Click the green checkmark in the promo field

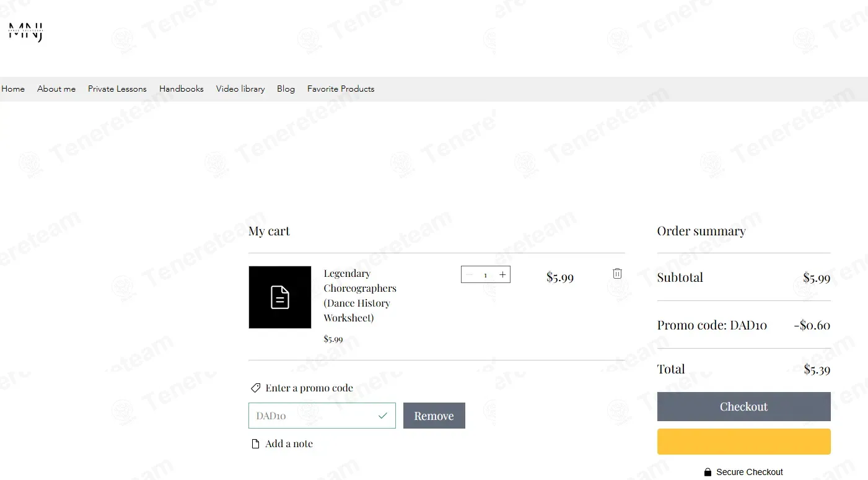pyautogui.click(x=383, y=416)
